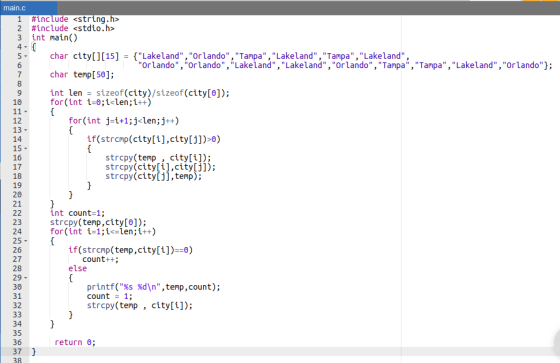Click 'count++;' on line 27

(x=100, y=259)
